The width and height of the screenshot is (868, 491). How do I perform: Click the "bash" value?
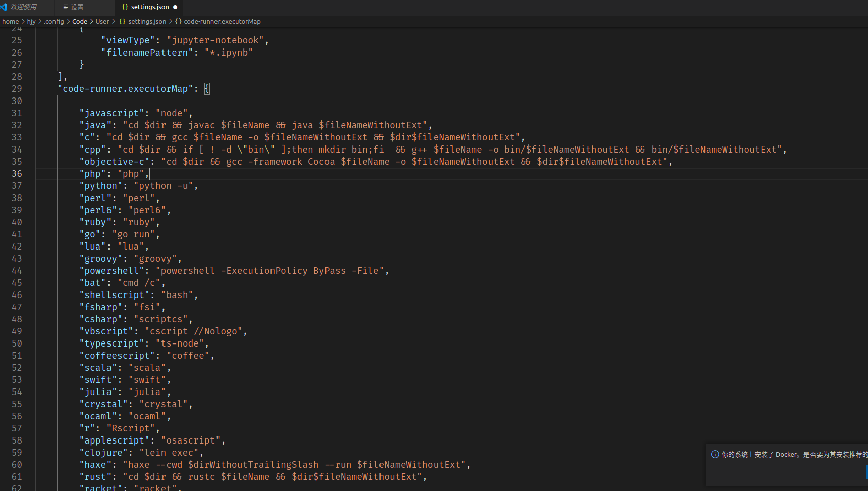tap(177, 295)
